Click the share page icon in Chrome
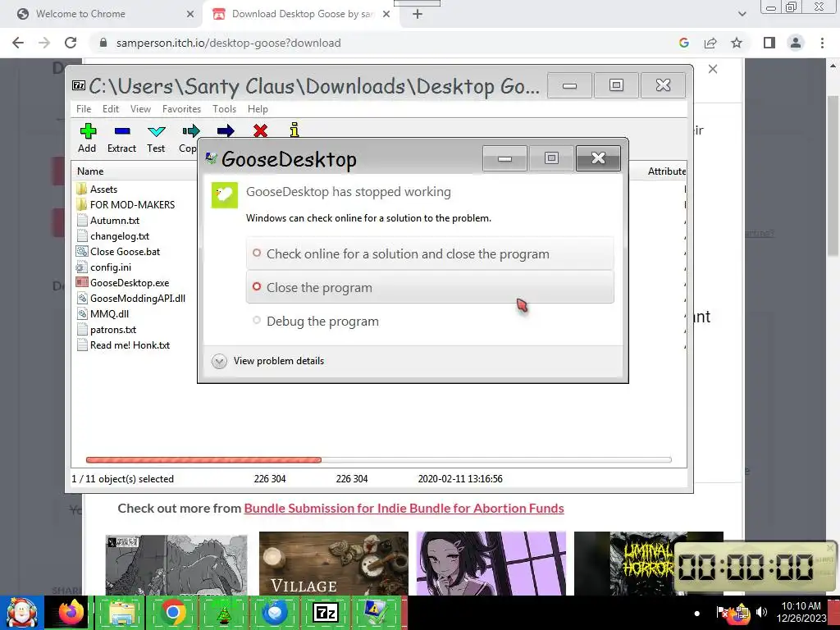 tap(710, 43)
